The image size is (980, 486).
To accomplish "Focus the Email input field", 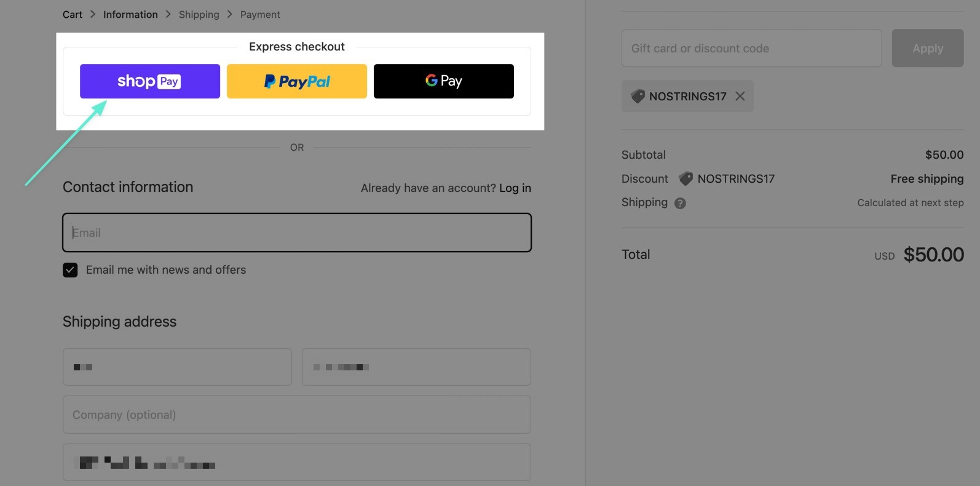I will point(296,233).
